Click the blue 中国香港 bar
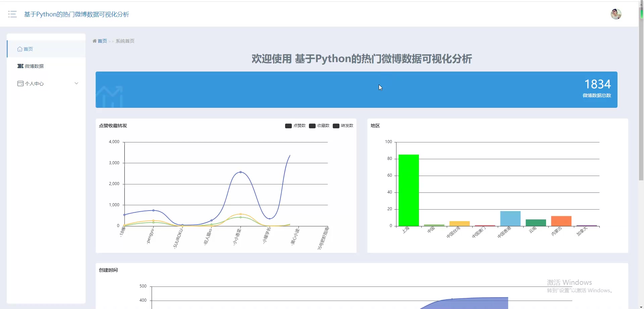Viewport: 644px width, 309px height. [510, 219]
